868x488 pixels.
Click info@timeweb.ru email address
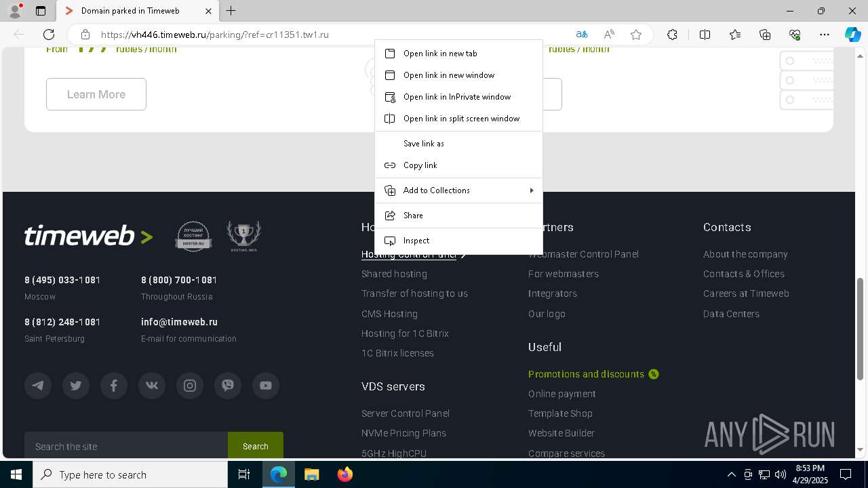pyautogui.click(x=179, y=322)
